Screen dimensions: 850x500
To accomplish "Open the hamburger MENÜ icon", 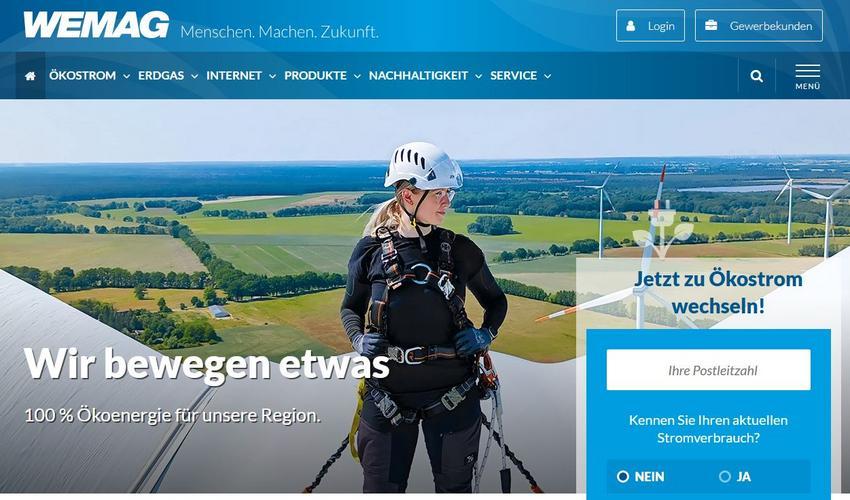I will (x=808, y=76).
